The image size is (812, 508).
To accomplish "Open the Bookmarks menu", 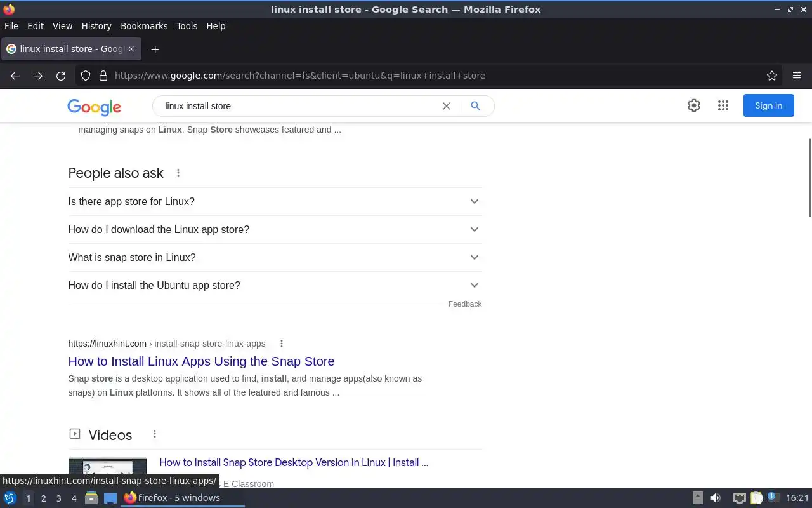I will point(144,26).
